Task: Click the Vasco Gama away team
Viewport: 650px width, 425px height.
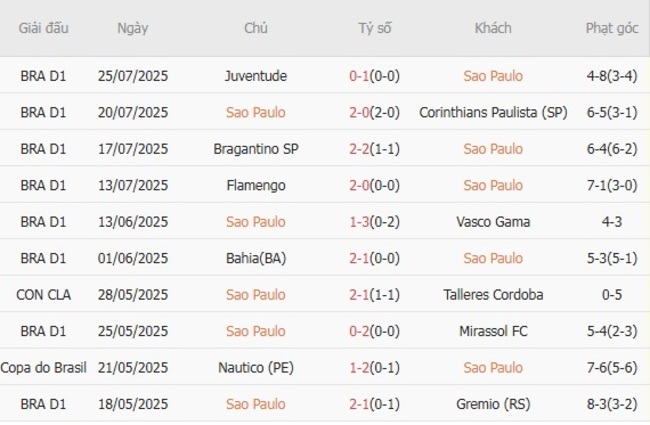Action: tap(493, 222)
